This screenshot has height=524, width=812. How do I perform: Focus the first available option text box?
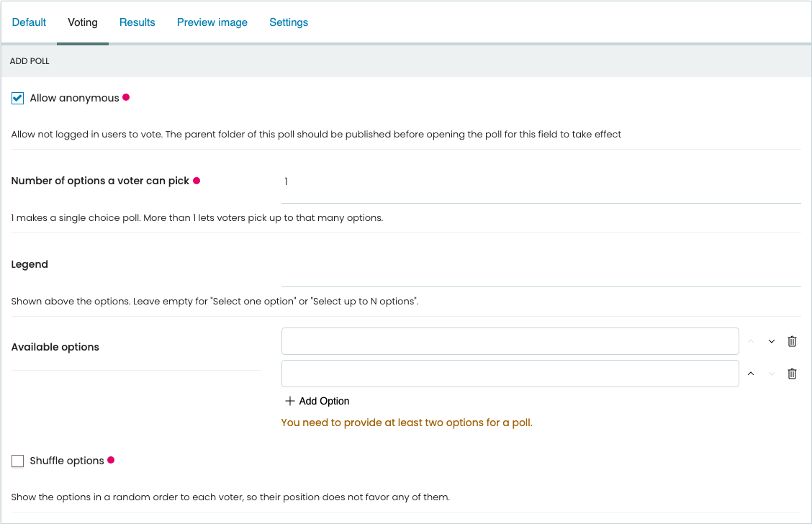510,341
